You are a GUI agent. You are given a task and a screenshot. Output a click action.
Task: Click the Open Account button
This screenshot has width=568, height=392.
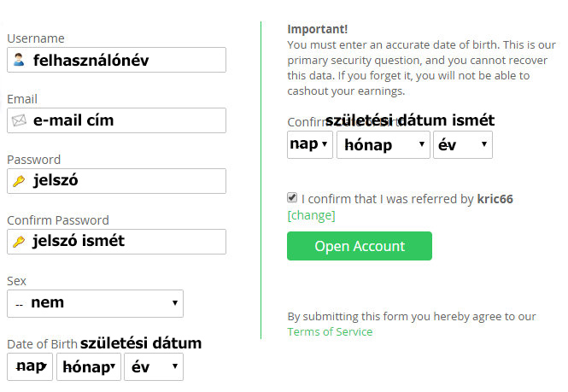[360, 246]
